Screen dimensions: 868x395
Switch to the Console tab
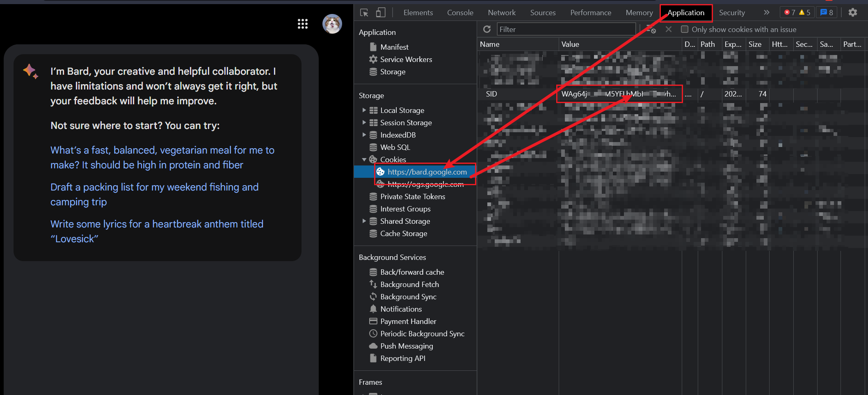(460, 13)
